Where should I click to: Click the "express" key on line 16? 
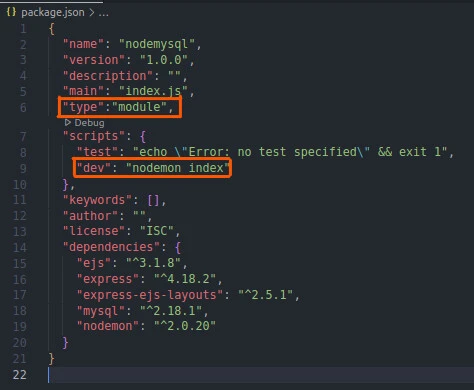[108, 279]
